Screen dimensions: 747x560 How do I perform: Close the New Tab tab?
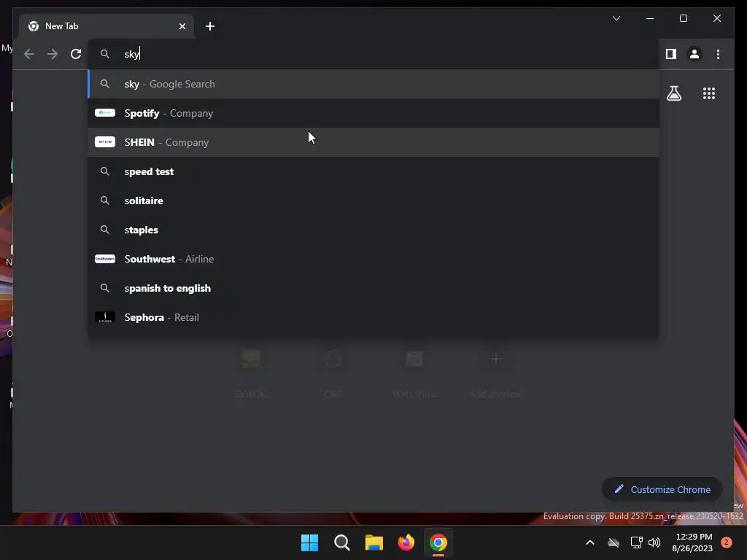pos(182,26)
